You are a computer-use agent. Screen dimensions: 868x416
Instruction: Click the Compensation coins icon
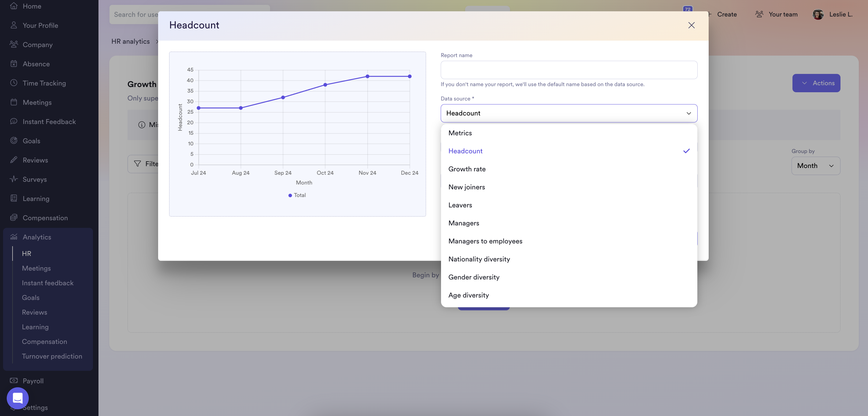[x=14, y=217]
